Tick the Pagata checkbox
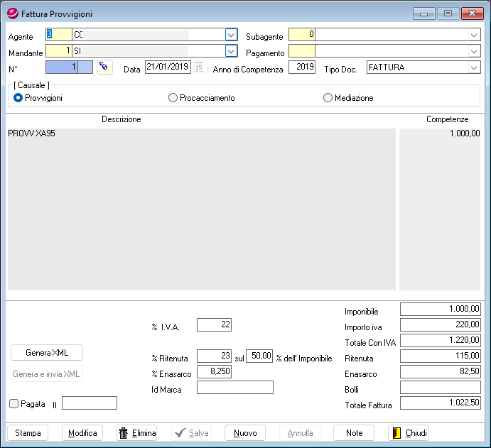Image resolution: width=491 pixels, height=448 pixels. coord(14,403)
